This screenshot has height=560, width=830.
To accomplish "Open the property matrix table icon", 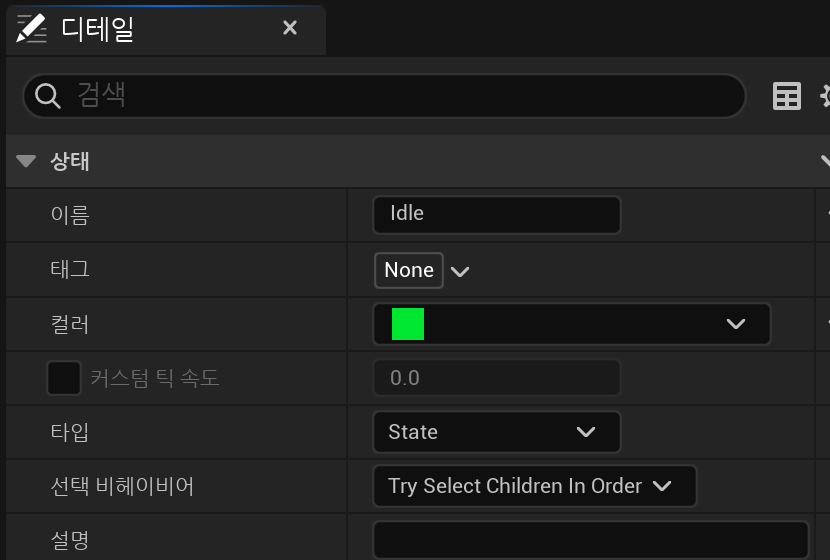I will (787, 96).
